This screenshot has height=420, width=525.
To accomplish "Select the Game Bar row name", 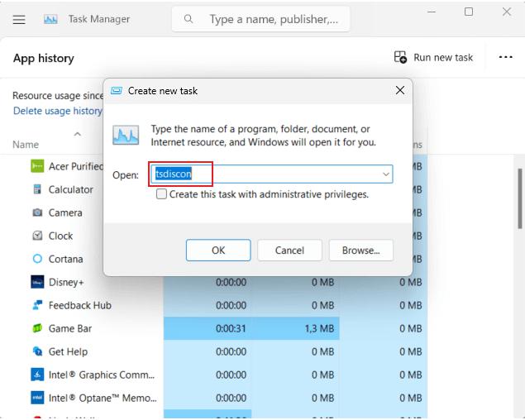I will coord(70,328).
